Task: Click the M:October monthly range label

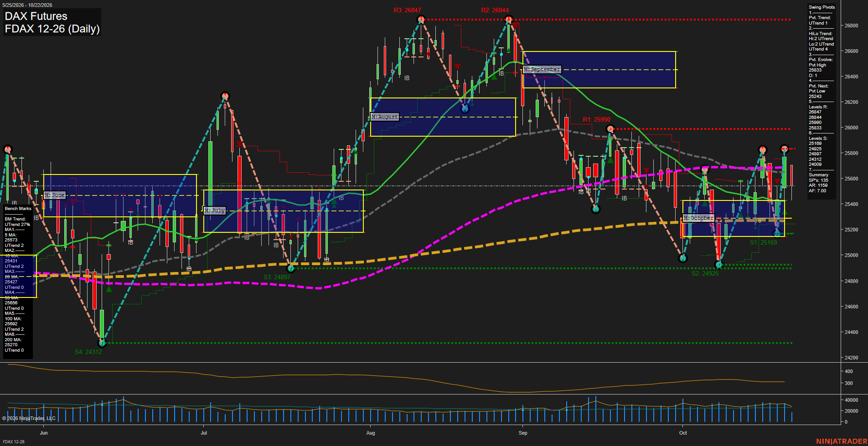Action: point(698,218)
